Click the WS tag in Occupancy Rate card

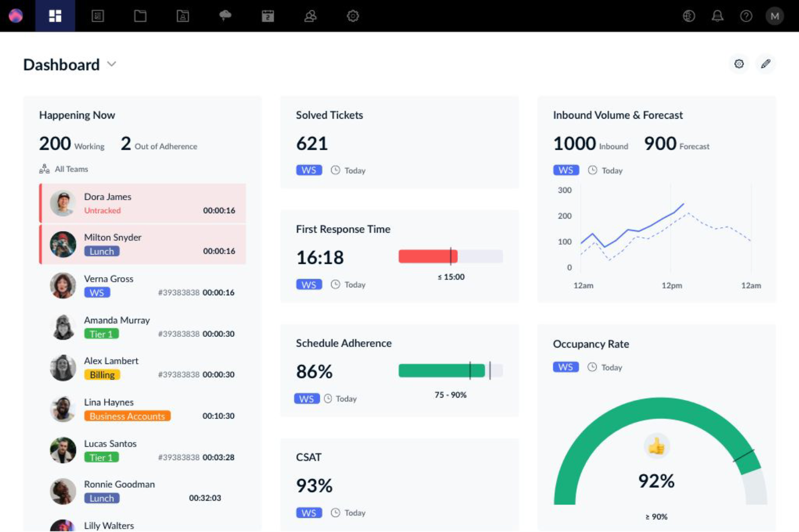(566, 367)
